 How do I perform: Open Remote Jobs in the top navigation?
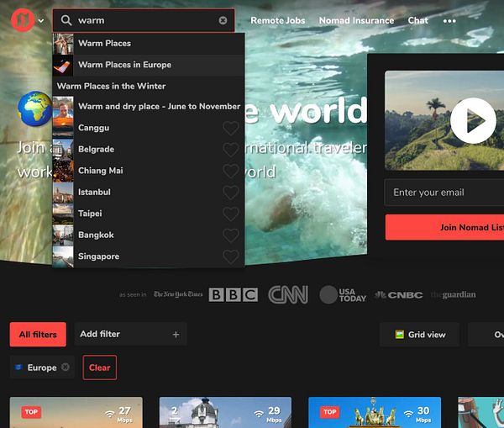pos(278,20)
